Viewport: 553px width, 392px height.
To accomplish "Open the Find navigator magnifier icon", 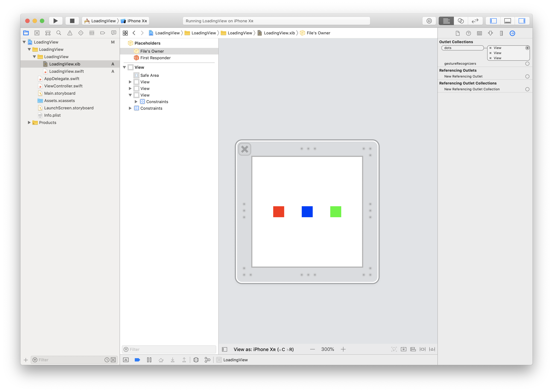I will (x=59, y=33).
